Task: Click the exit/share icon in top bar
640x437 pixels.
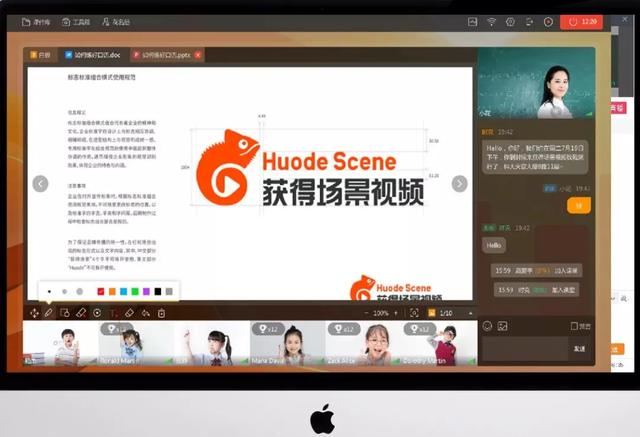Action: pyautogui.click(x=529, y=22)
